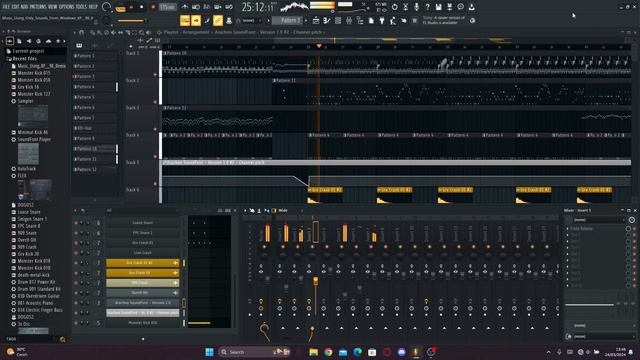Click the Loose Snare channel button
This screenshot has width=640, height=360.
142,223
